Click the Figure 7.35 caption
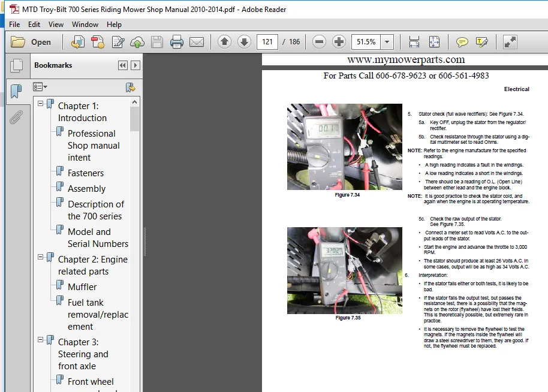Image resolution: width=548 pixels, height=392 pixels. (348, 318)
